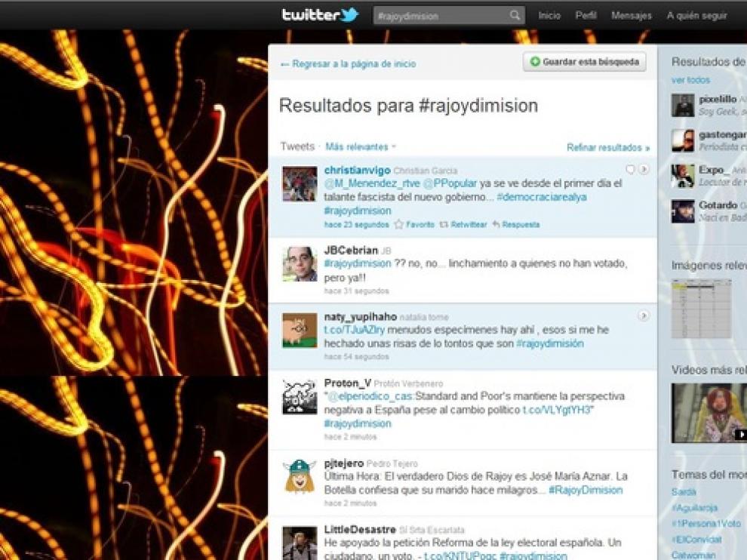Expand naty_yupihaho tweet details arrow
Image resolution: width=747 pixels, height=560 pixels.
644,315
